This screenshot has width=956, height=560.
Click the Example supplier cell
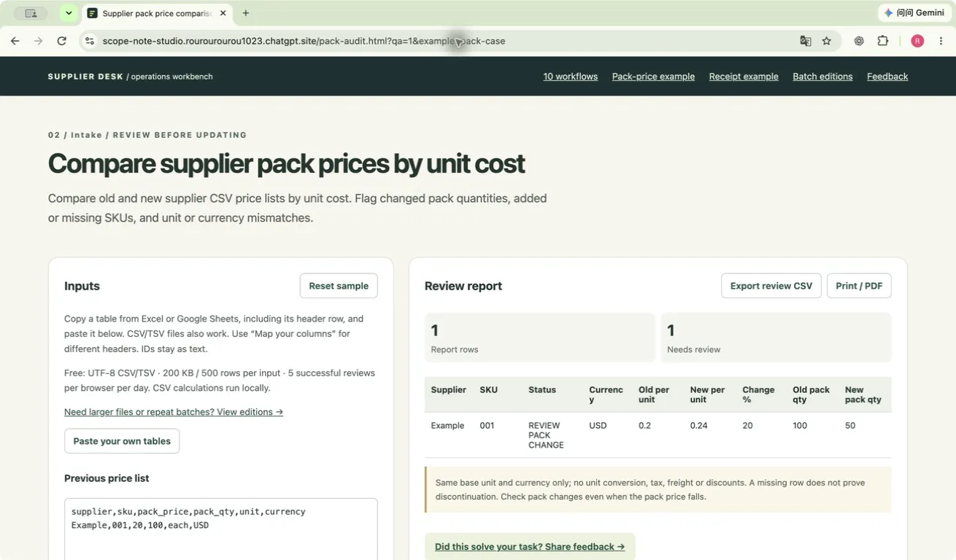click(x=447, y=426)
